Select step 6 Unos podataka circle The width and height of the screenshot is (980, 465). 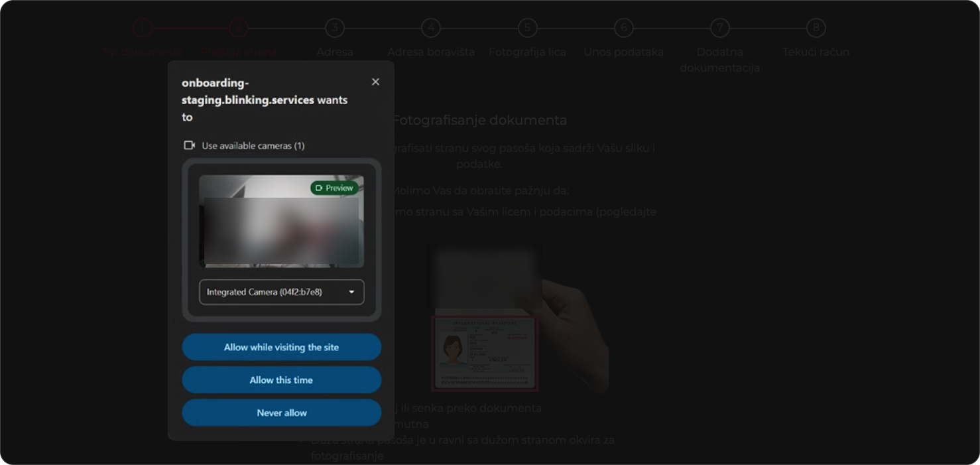point(623,28)
